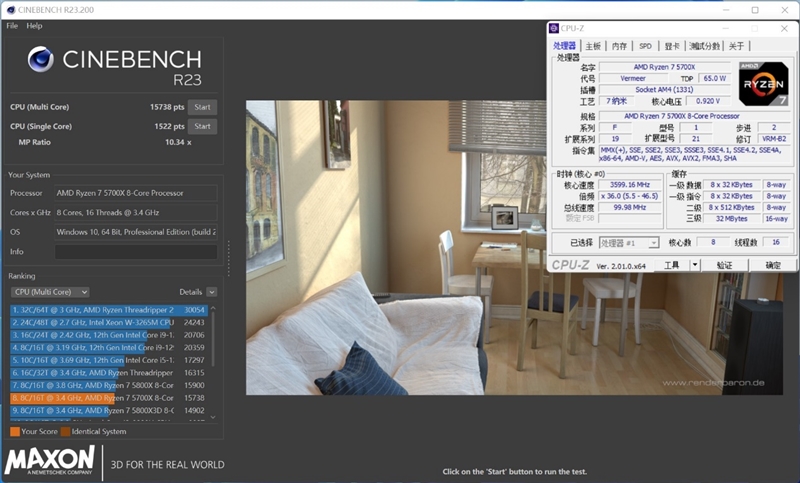Click the MP Ratio value 10.34 x
The height and width of the screenshot is (483, 800).
point(178,142)
